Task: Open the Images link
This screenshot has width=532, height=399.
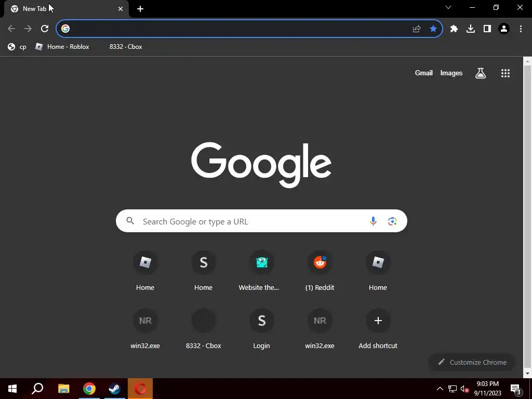Action: click(451, 73)
